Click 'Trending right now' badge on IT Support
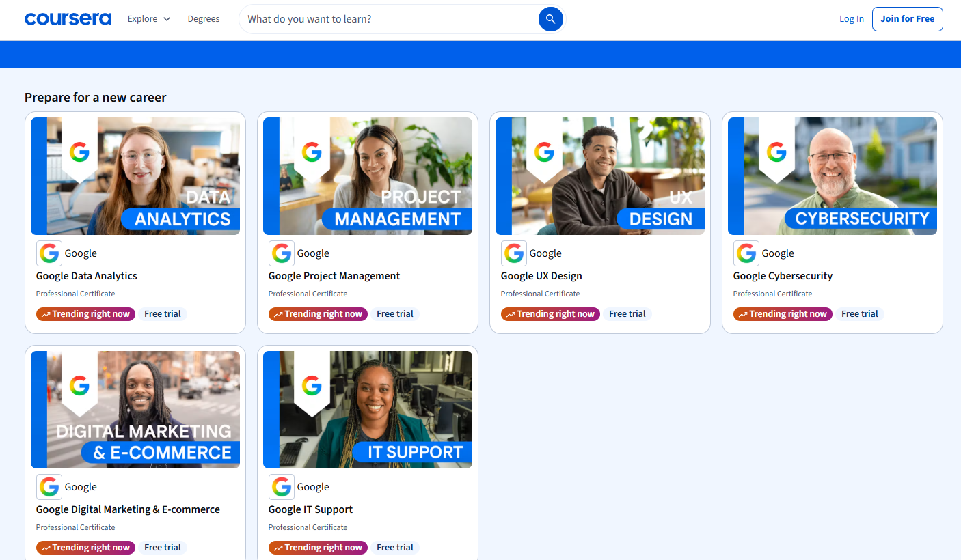Screen dimensions: 961x560 (x=318, y=548)
